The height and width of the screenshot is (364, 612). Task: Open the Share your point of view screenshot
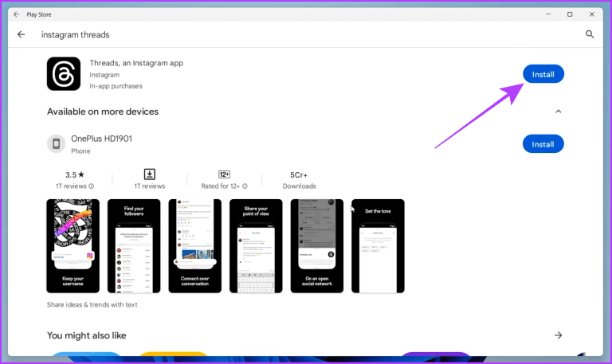tap(256, 246)
